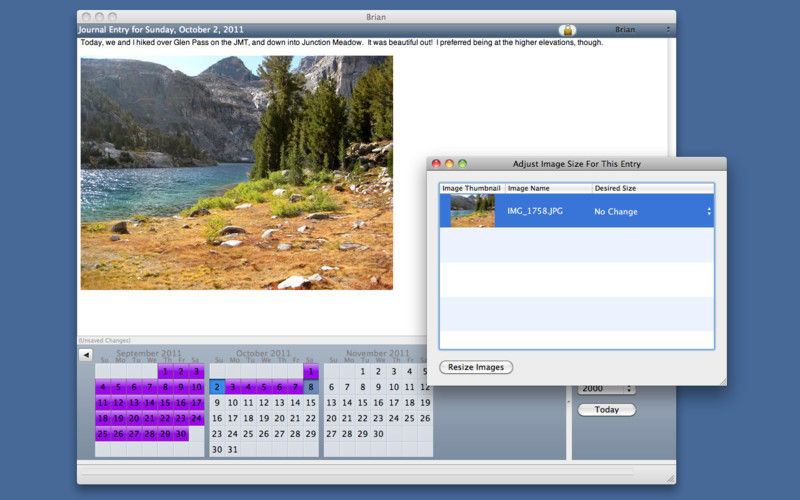The image size is (800, 500).
Task: Open the year 2000 selector dropdown
Action: 606,388
